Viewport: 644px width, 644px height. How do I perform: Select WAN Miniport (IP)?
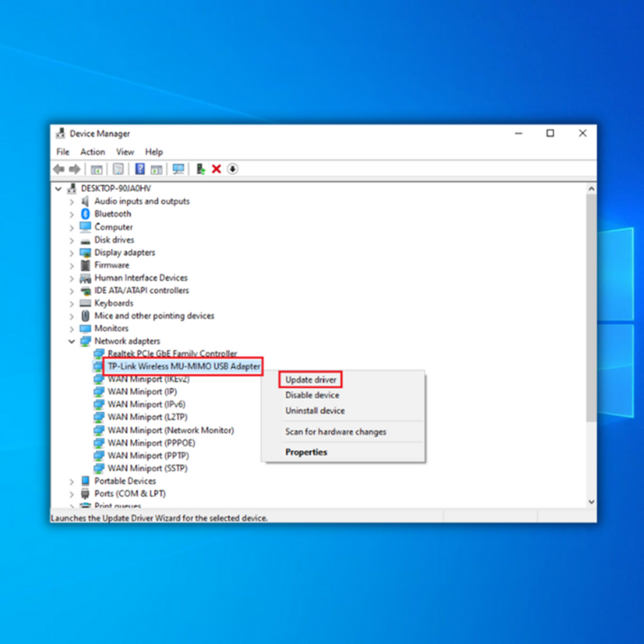[142, 392]
